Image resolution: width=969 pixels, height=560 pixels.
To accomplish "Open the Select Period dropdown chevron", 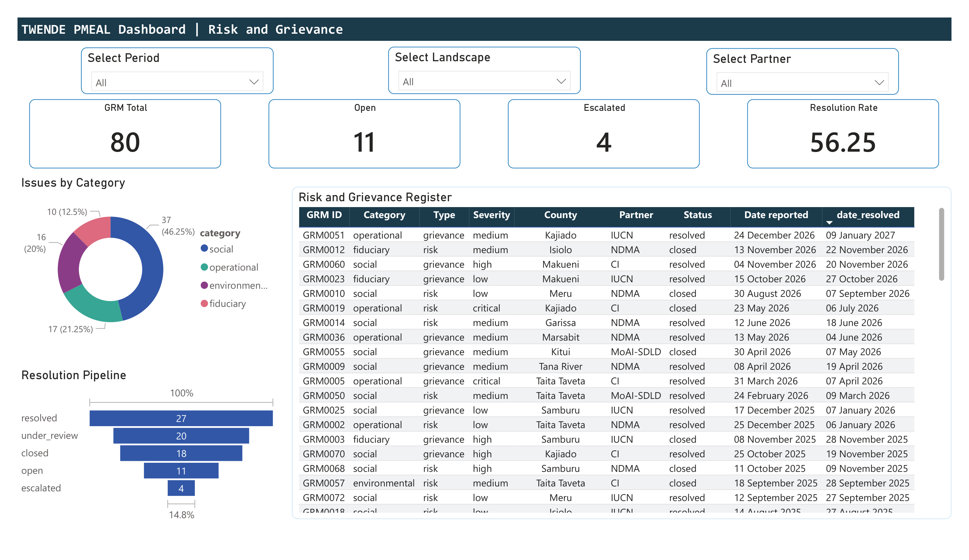I will point(254,82).
